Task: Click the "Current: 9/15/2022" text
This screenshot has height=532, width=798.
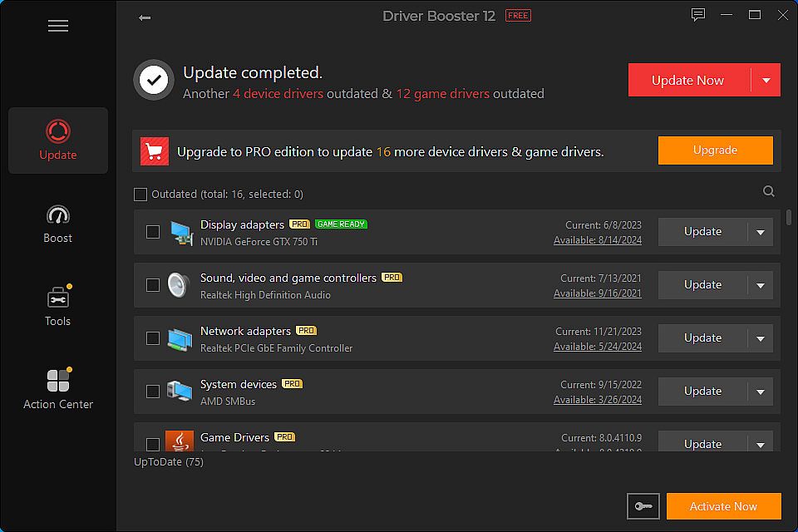Action: pos(601,385)
